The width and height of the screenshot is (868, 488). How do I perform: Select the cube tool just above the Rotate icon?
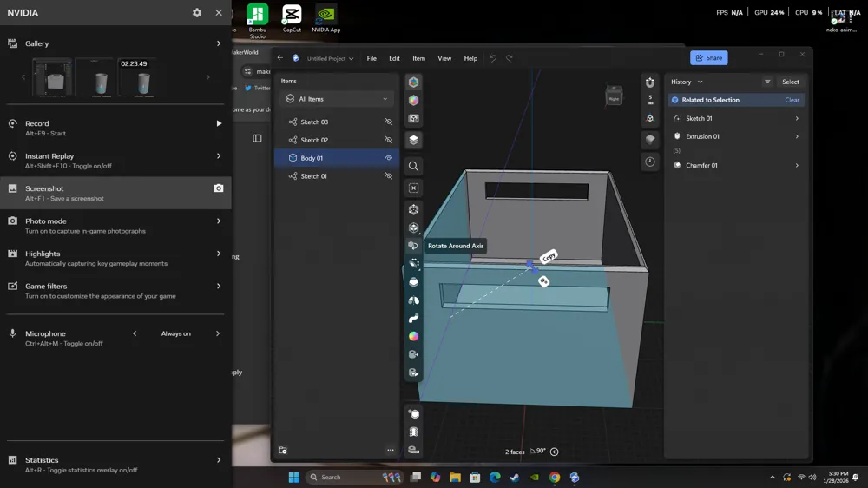pyautogui.click(x=413, y=228)
